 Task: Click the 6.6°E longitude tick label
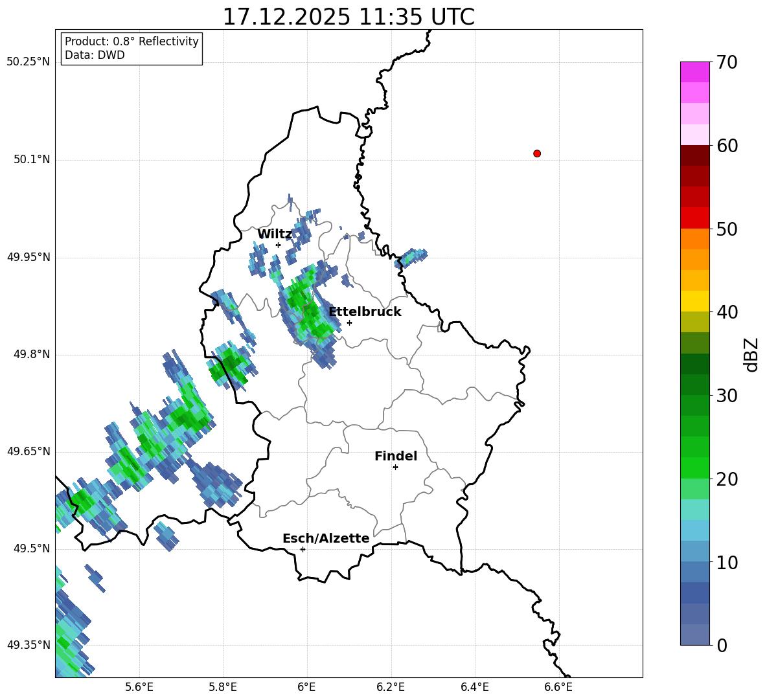558,687
